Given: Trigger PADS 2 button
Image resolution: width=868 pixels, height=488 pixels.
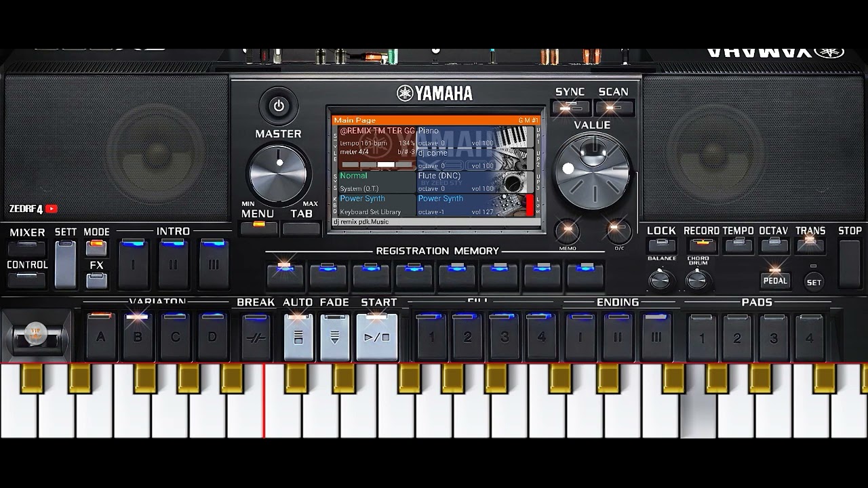Looking at the screenshot, I should click(737, 336).
